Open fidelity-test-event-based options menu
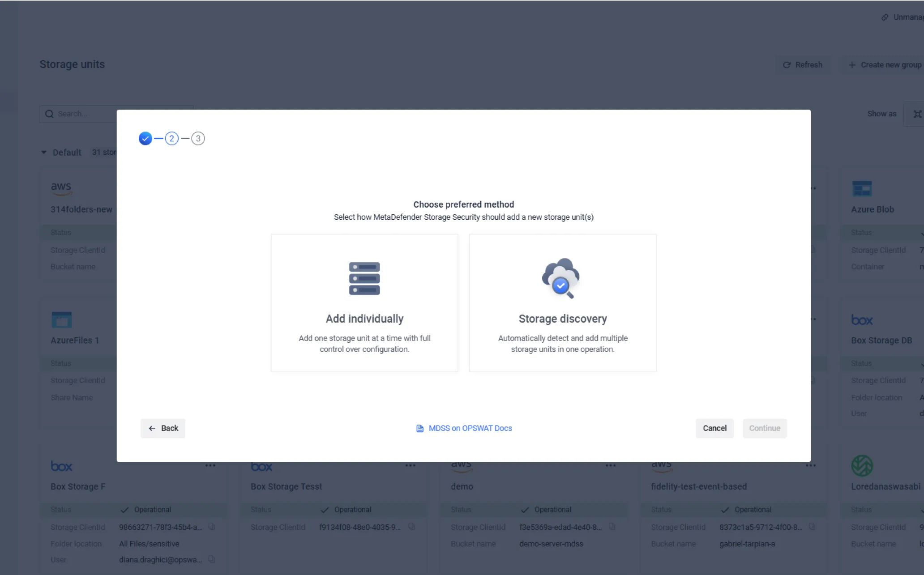This screenshot has height=575, width=924. click(810, 465)
